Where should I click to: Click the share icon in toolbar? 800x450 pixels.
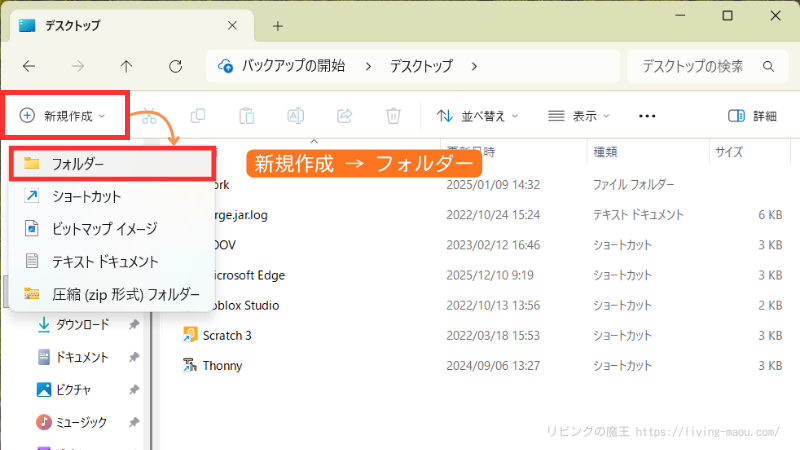(x=345, y=116)
